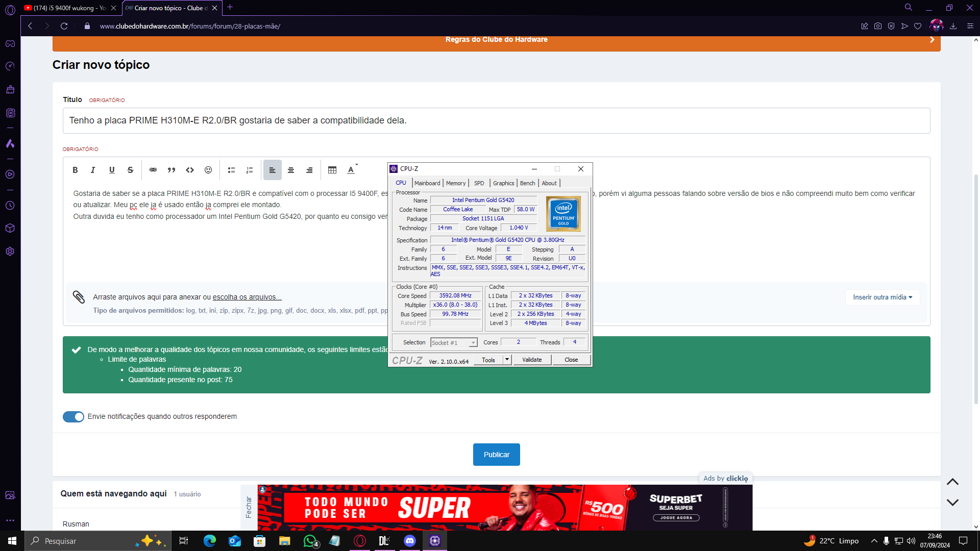The height and width of the screenshot is (551, 980).
Task: Open Aria AI icon in Opera sidebar
Action: coord(10,143)
